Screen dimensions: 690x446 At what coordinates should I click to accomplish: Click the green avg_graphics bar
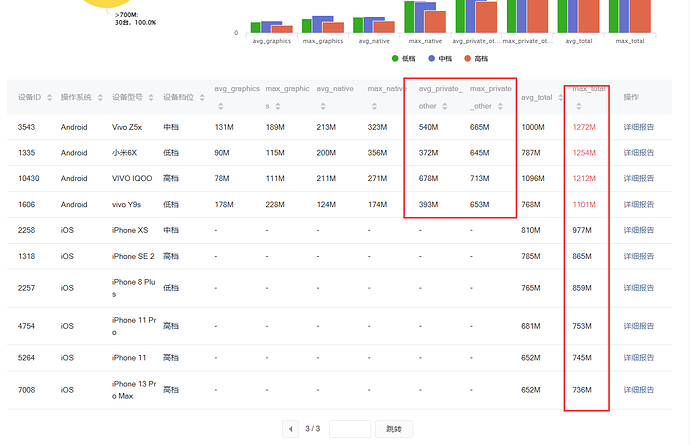click(255, 27)
